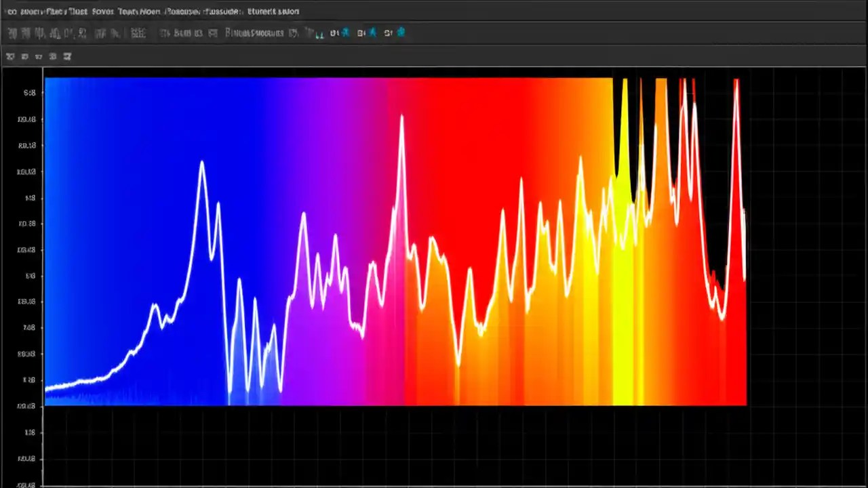Select the move tool in the toolbar

tap(12, 33)
